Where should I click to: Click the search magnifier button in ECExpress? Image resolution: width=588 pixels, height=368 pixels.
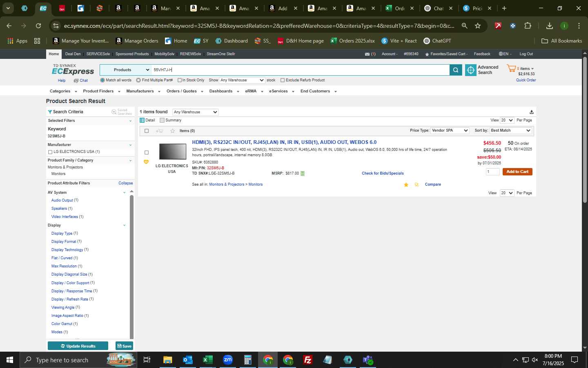456,70
